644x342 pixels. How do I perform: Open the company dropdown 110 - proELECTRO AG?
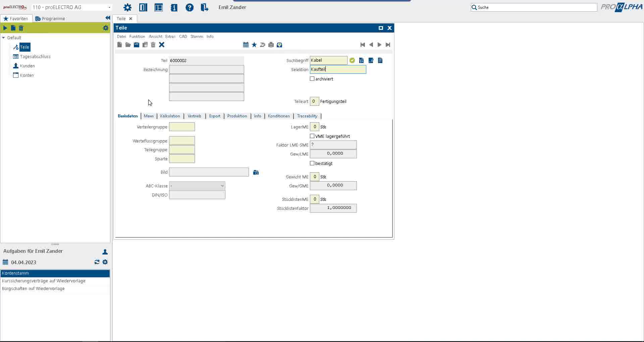point(71,7)
